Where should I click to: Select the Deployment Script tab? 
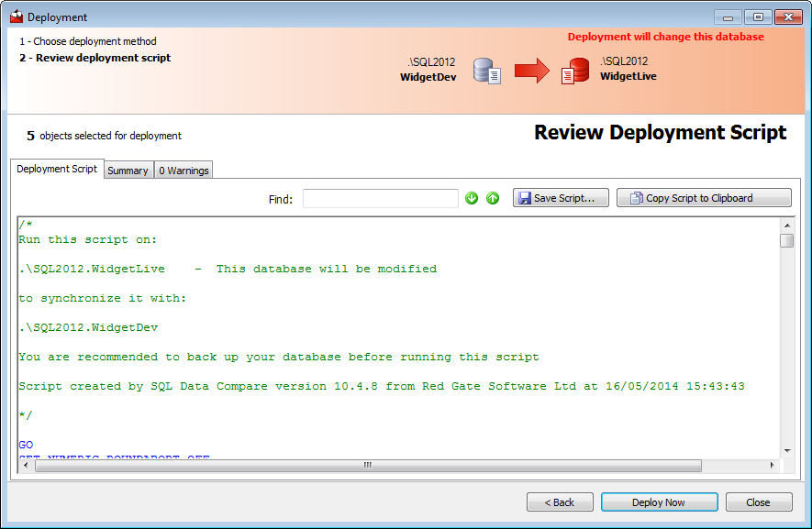click(57, 170)
